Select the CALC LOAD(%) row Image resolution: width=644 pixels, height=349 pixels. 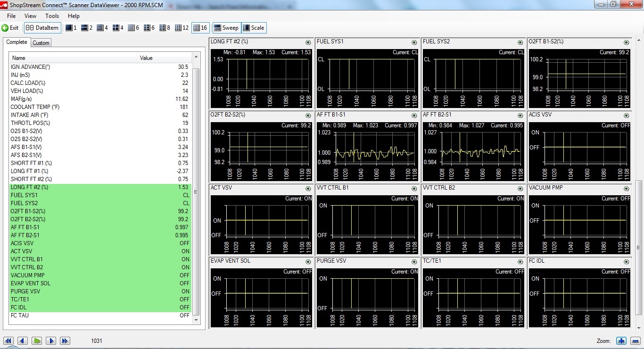100,83
